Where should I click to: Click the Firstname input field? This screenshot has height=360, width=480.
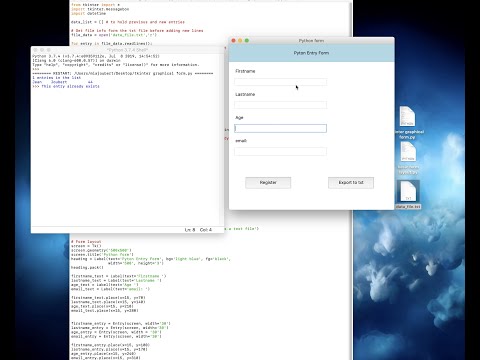[x=280, y=82]
